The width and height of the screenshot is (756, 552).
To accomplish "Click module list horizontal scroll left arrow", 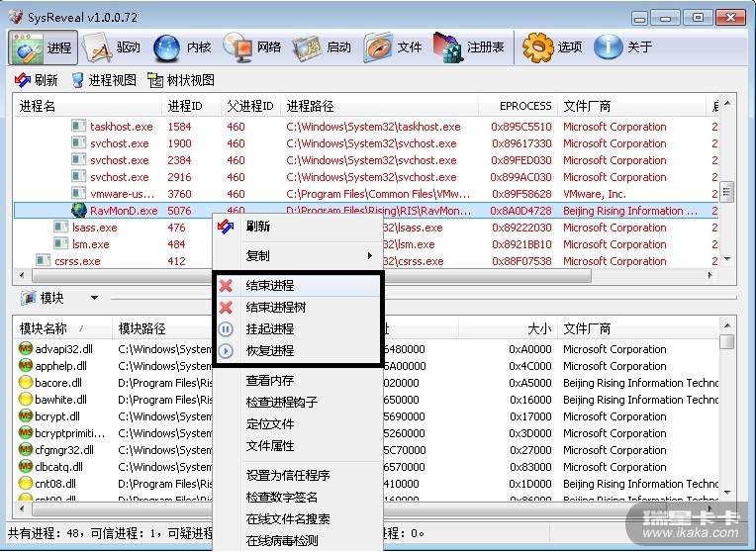I will [x=22, y=508].
